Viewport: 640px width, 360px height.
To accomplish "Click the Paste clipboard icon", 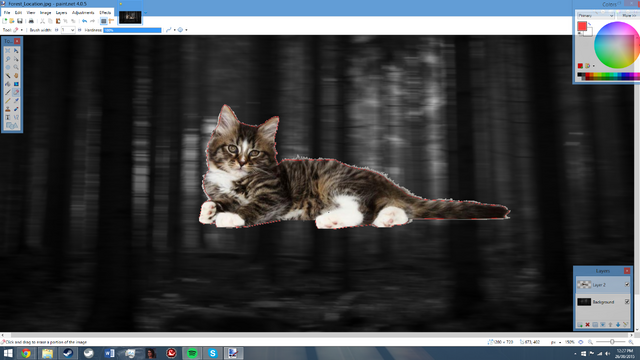I will (58, 21).
